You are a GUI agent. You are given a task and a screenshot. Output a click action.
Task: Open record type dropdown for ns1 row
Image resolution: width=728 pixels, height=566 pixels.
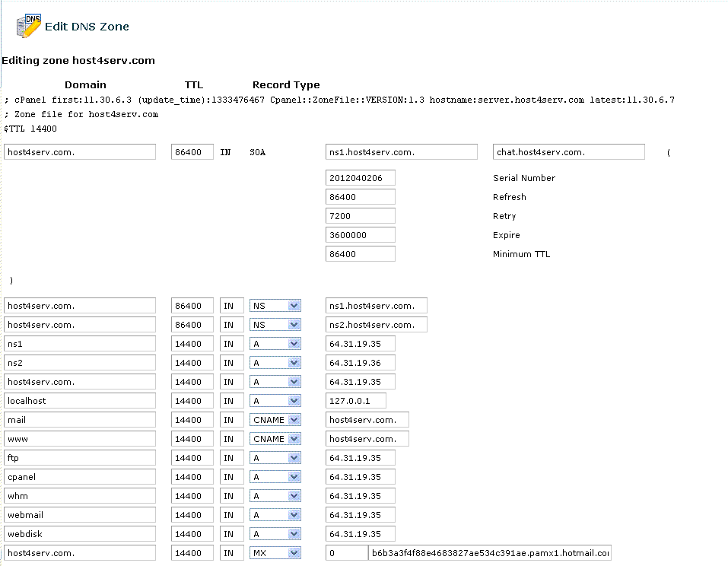[275, 344]
